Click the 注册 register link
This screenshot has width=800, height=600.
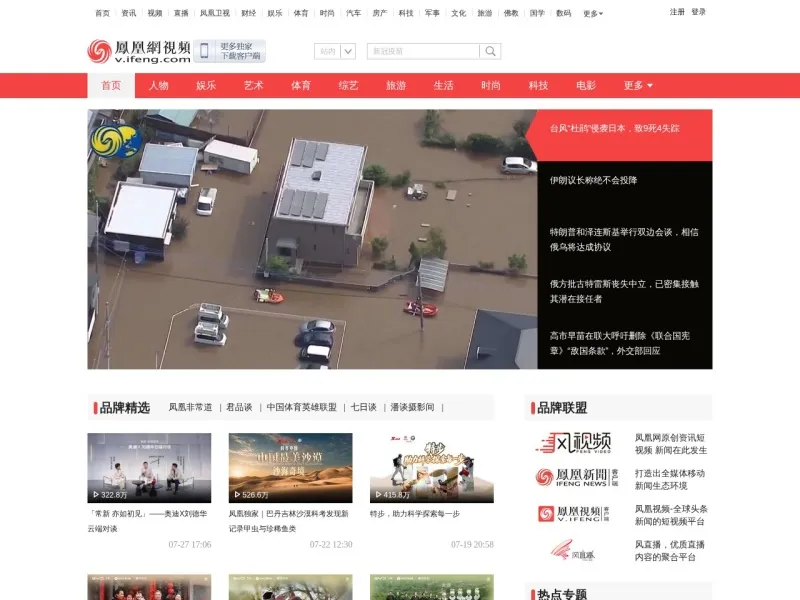[x=677, y=12]
